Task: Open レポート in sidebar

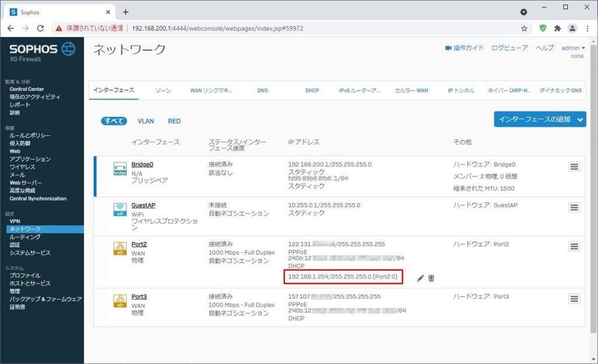Action: coord(20,104)
